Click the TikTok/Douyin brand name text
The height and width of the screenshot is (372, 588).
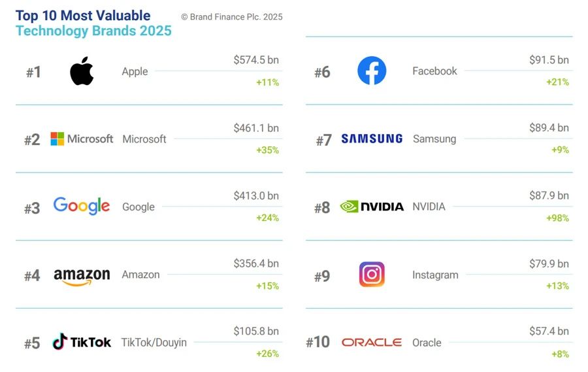point(154,343)
